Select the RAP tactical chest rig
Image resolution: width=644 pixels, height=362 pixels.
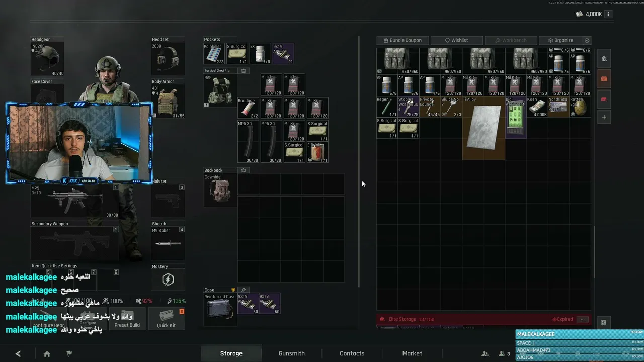click(220, 90)
